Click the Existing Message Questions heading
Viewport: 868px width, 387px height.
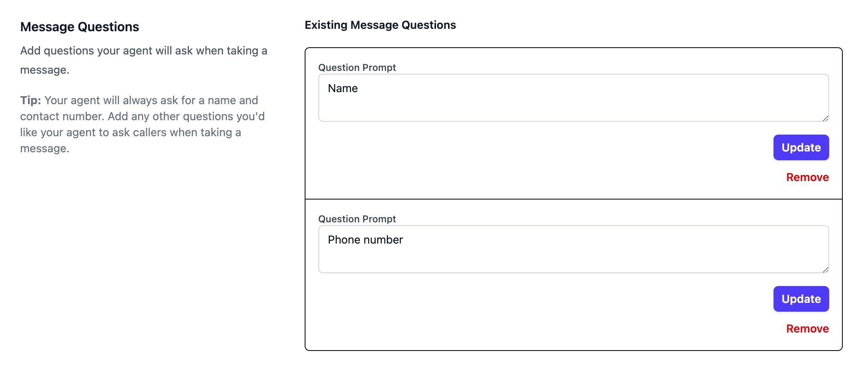pyautogui.click(x=380, y=25)
